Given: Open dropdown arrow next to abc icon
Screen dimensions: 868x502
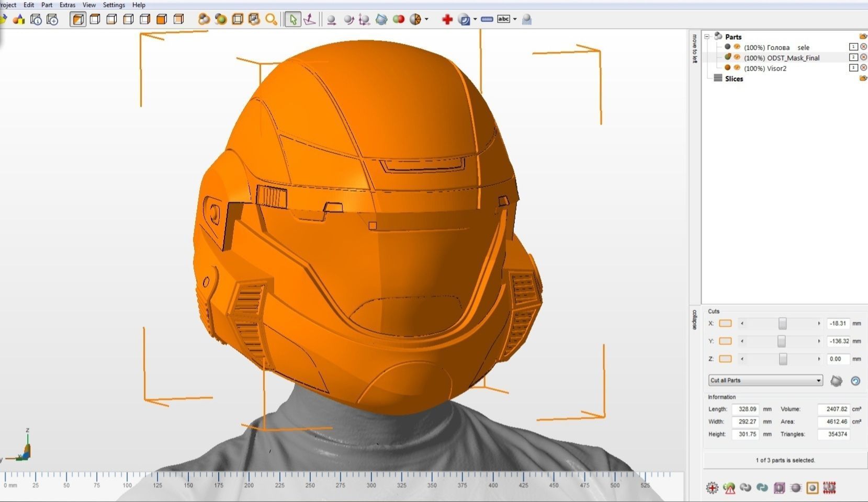Looking at the screenshot, I should (x=515, y=19).
